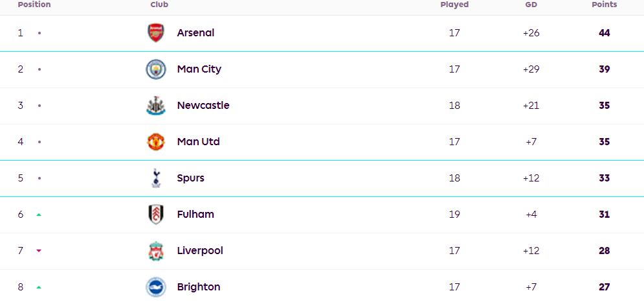This screenshot has height=304, width=644.
Task: Click the Played column header
Action: tap(454, 5)
